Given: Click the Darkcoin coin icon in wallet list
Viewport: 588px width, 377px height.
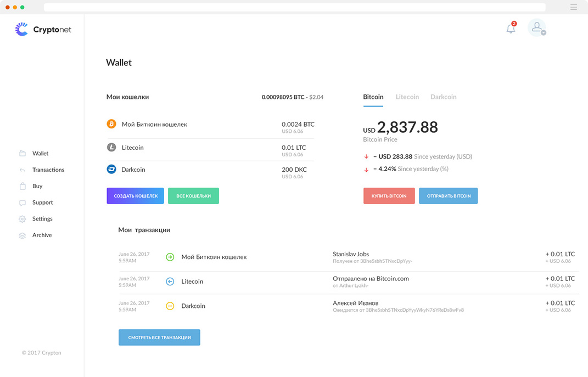Looking at the screenshot, I should 111,169.
